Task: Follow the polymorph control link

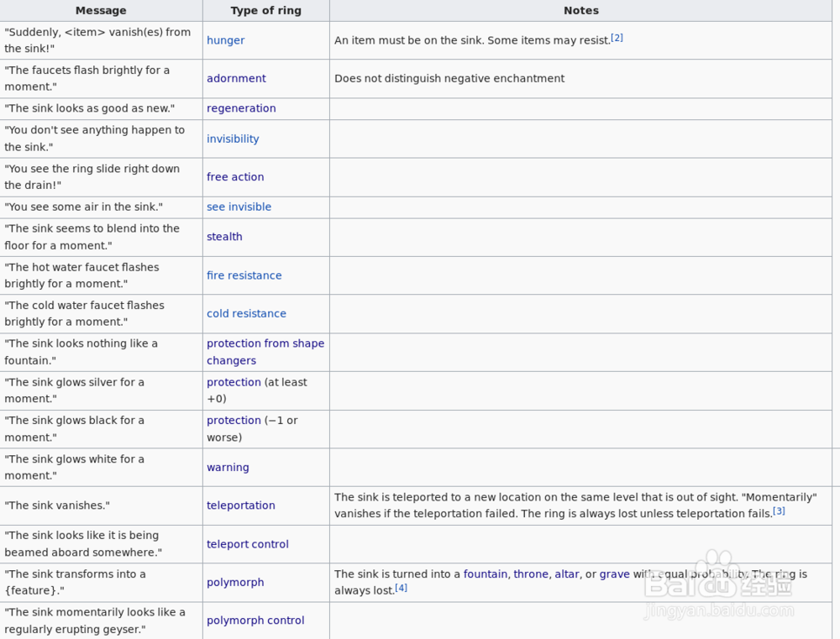Action: (x=255, y=621)
